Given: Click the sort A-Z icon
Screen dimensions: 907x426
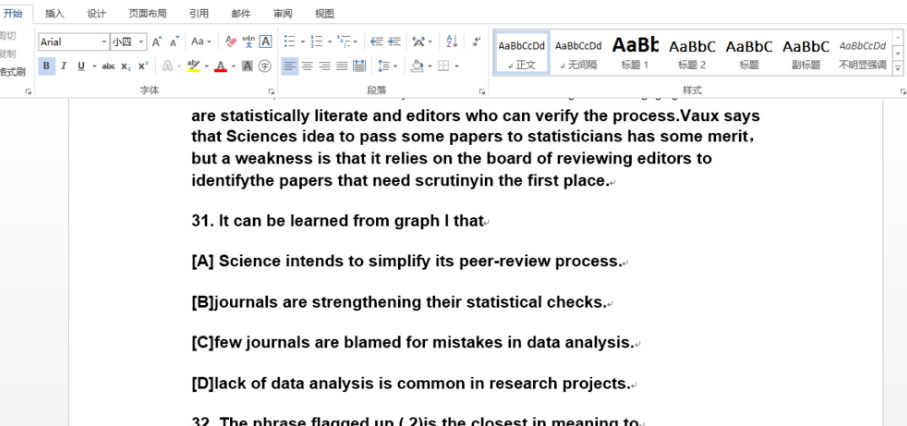Looking at the screenshot, I should coord(451,42).
